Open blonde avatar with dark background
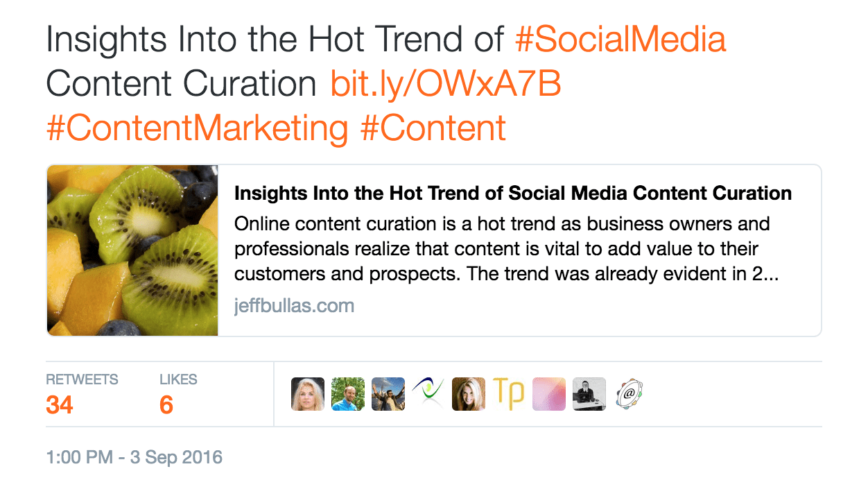 pos(307,394)
